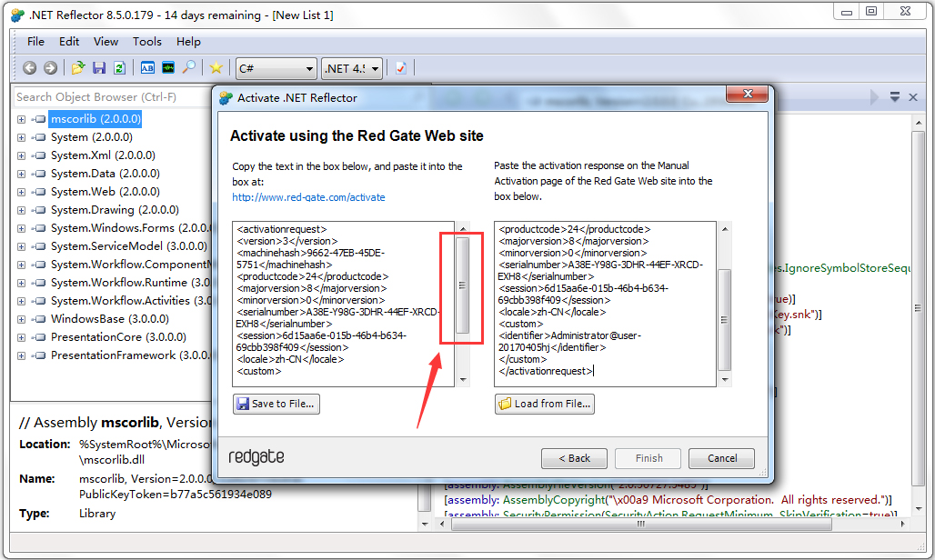The height and width of the screenshot is (560, 935).
Task: Refresh assemblies using the green refresh icon
Action: [119, 68]
